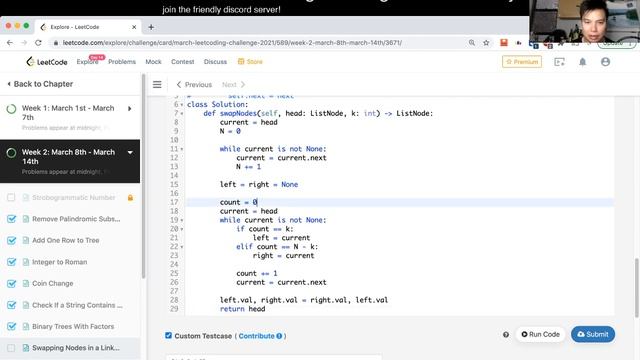640x360 pixels.
Task: Click the lock icon on Strobogrammatic Number
Action: click(x=130, y=198)
